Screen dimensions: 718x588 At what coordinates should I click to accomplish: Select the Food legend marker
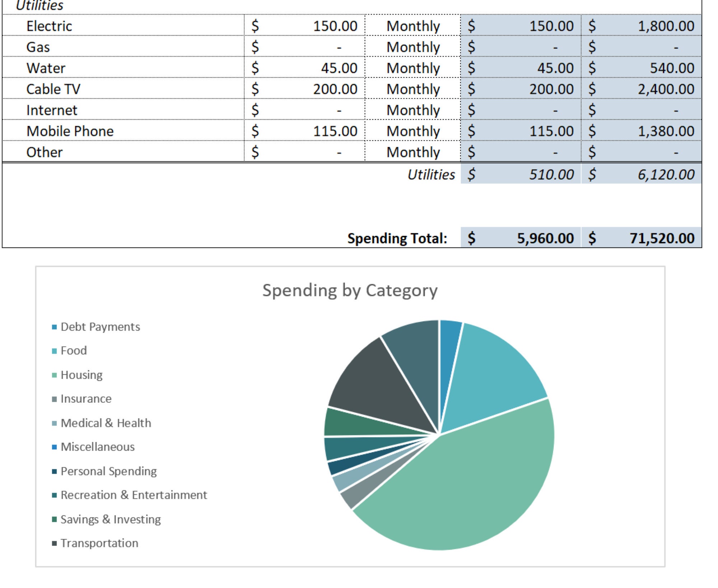55,351
